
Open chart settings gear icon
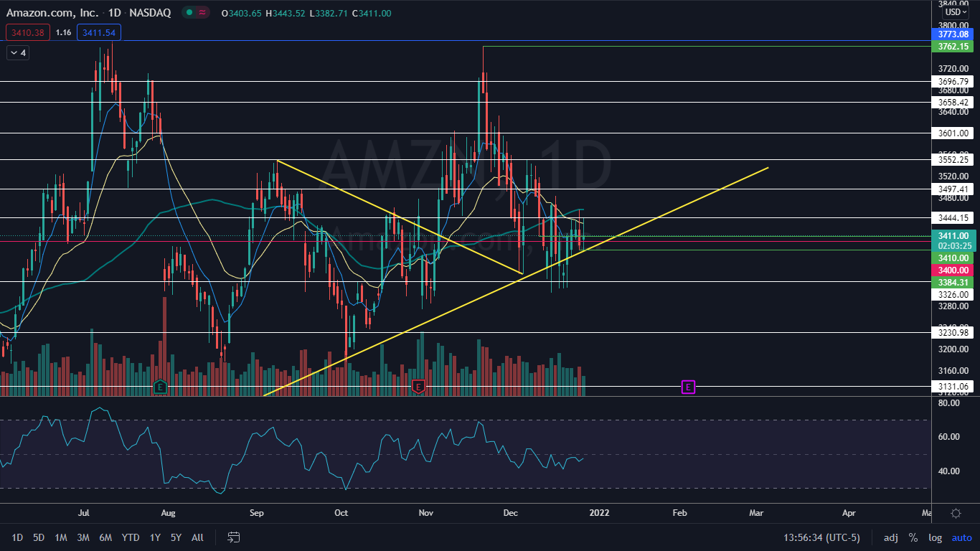(x=956, y=514)
